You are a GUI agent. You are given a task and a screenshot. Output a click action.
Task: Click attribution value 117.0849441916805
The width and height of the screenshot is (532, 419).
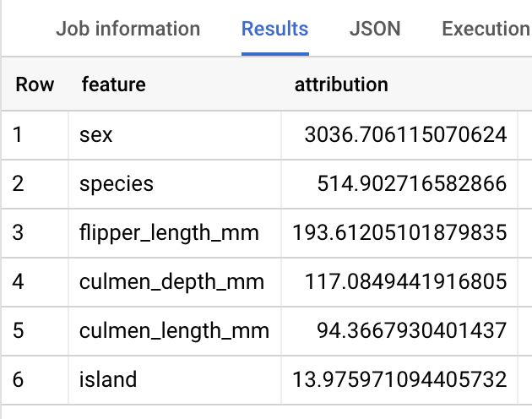pyautogui.click(x=404, y=281)
